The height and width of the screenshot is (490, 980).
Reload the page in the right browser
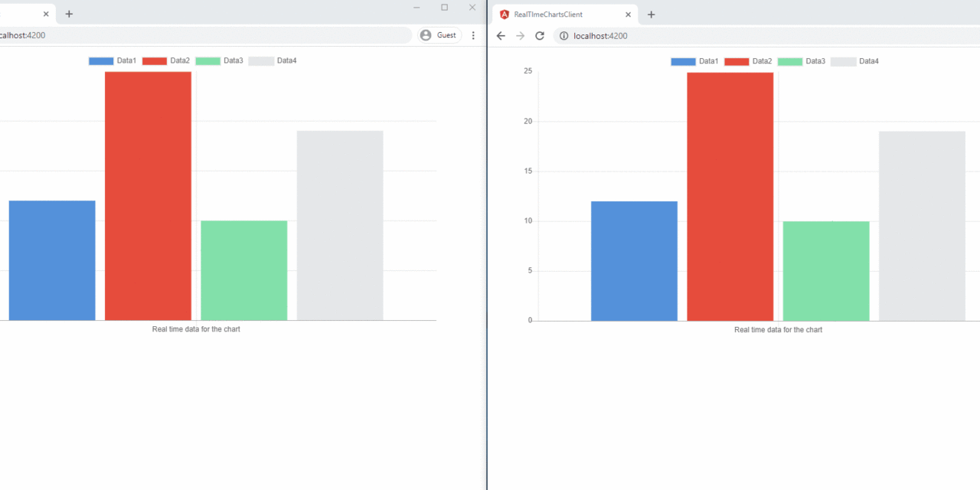540,36
